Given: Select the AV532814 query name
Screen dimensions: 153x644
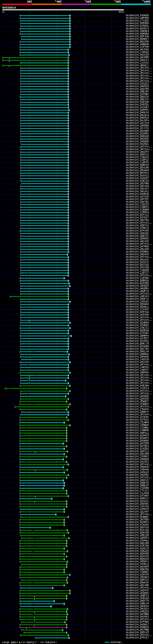Looking at the screenshot, I should (x=9, y=8).
